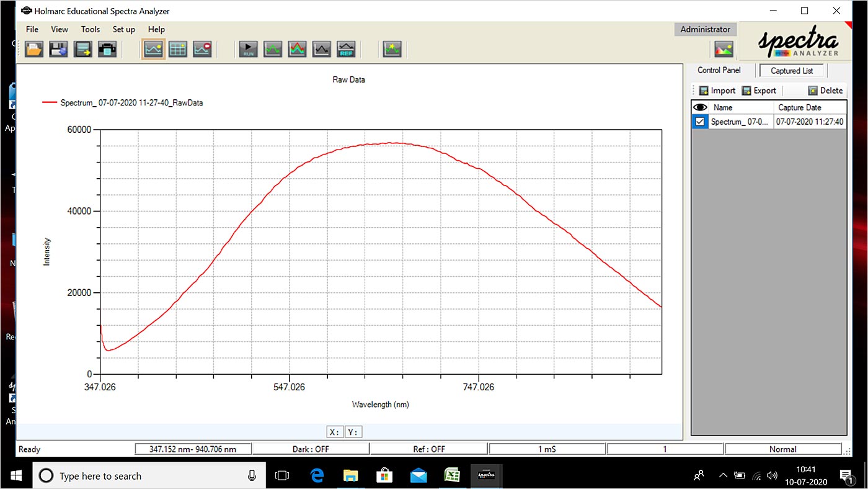Switch to the table grid view icon
The image size is (868, 489).
coord(178,49)
